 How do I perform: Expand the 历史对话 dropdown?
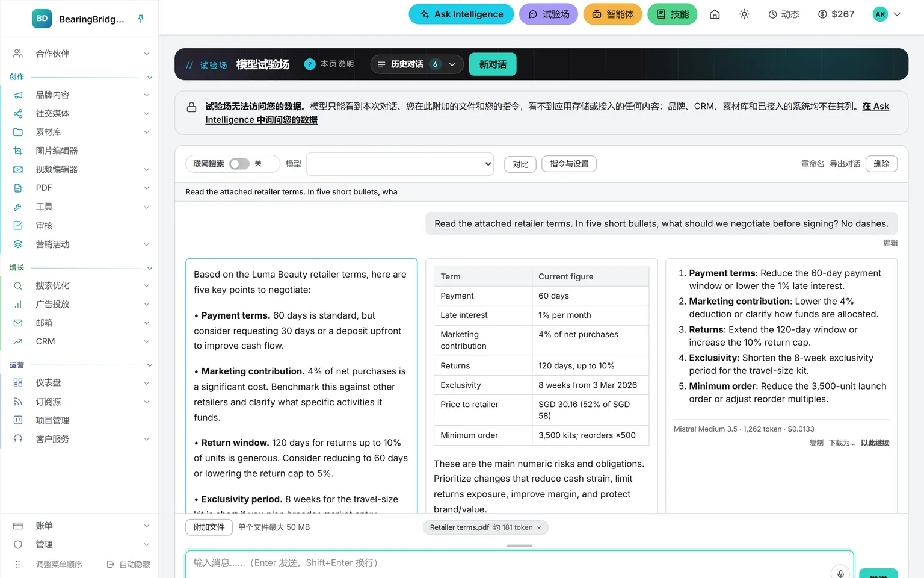coord(416,64)
